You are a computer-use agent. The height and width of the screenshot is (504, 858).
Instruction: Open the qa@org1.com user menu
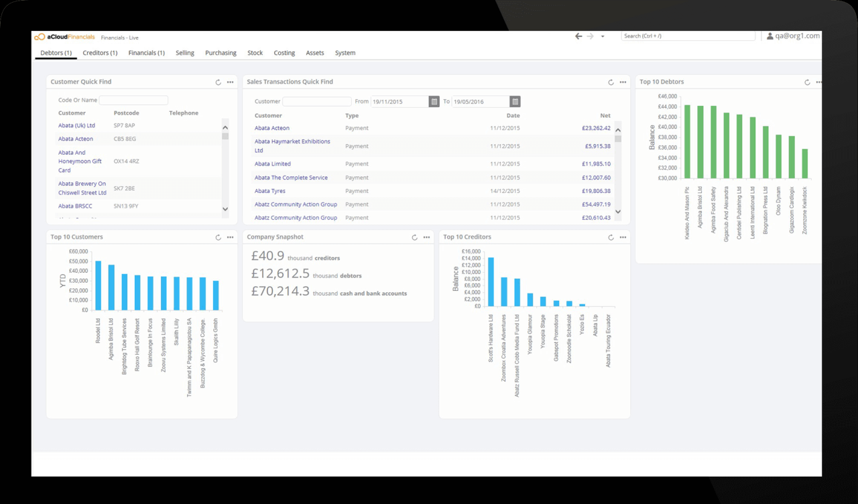point(793,36)
